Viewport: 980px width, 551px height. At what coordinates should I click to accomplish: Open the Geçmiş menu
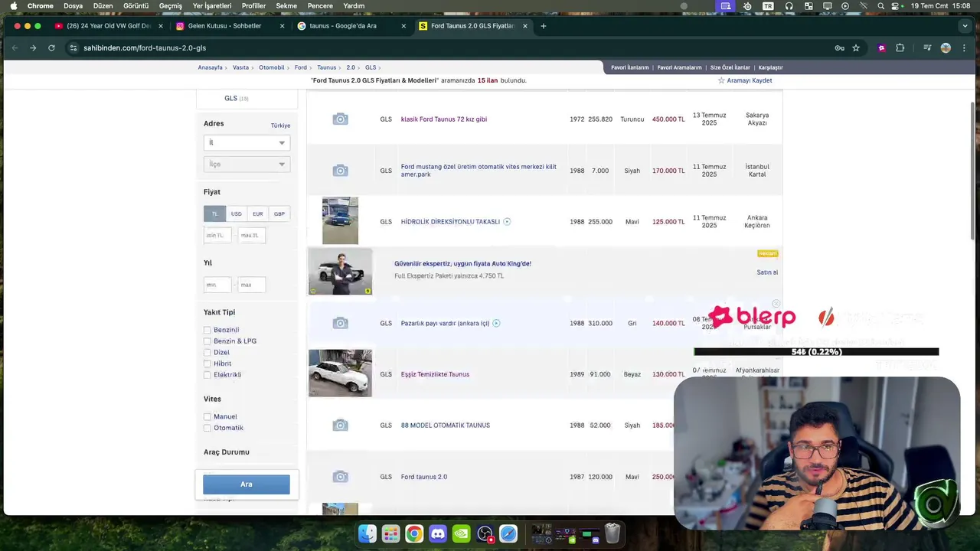pos(171,6)
